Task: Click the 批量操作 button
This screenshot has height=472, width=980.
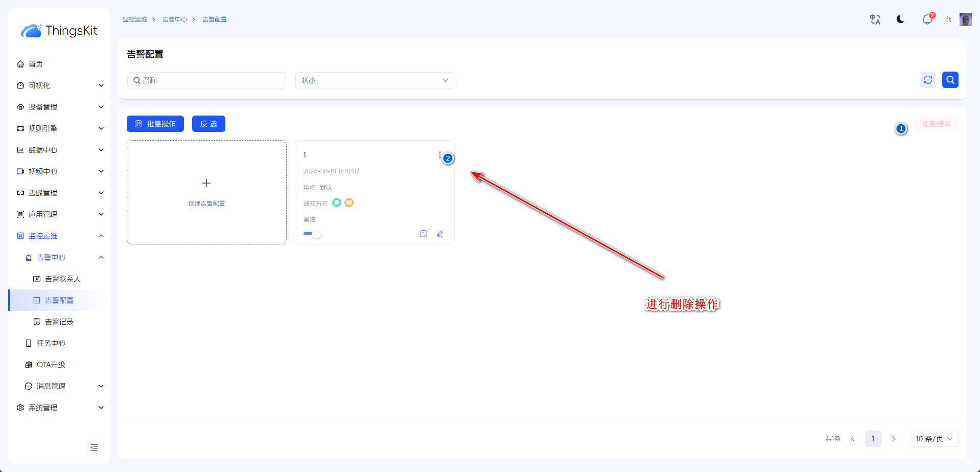Action: [155, 124]
